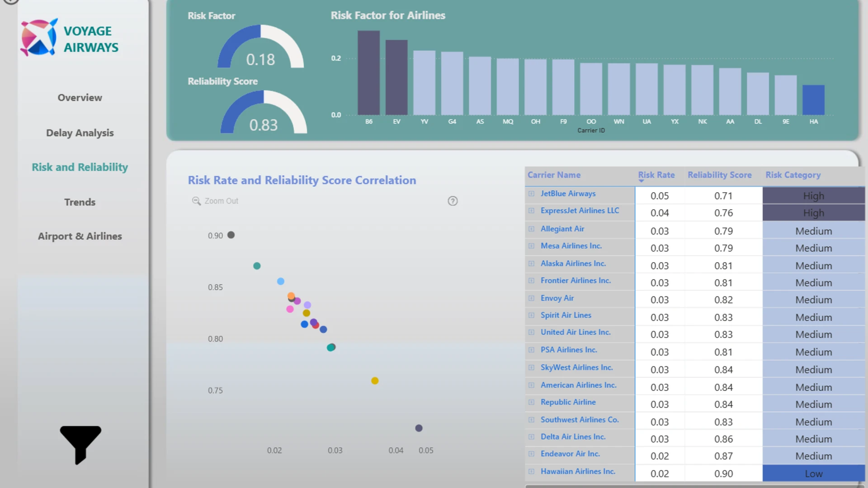Click PSA Airlines Inc. carrier name
The image size is (868, 488).
pos(569,350)
